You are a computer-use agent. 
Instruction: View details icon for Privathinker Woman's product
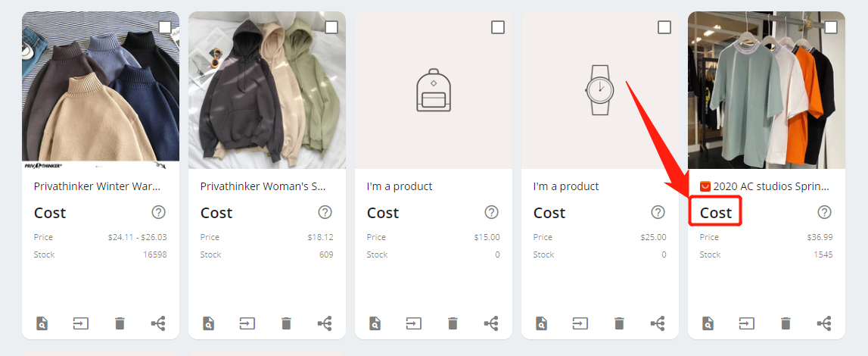tap(209, 323)
